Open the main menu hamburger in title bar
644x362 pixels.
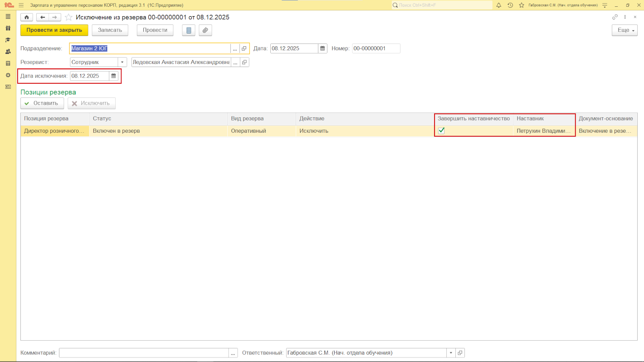[x=21, y=5]
